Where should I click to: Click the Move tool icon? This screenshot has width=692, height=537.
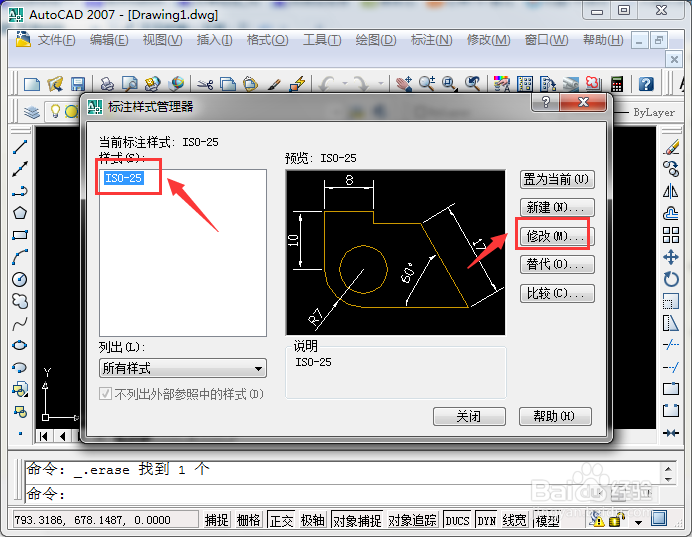[x=671, y=257]
